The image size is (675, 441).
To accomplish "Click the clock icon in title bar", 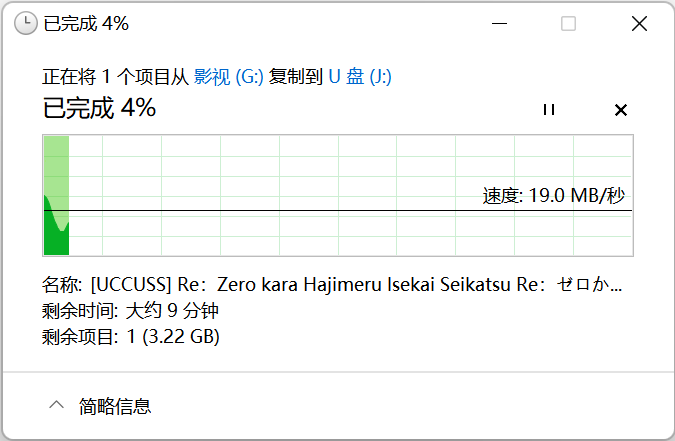I will point(26,23).
